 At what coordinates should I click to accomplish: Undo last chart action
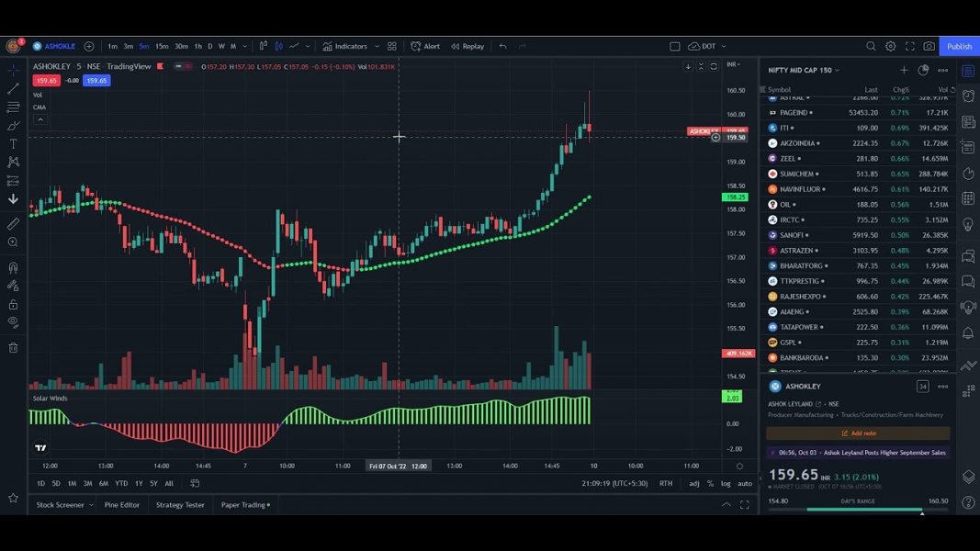[503, 46]
